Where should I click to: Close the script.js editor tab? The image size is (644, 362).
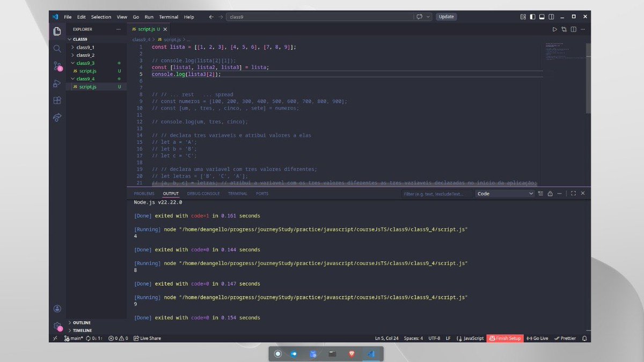coord(165,29)
